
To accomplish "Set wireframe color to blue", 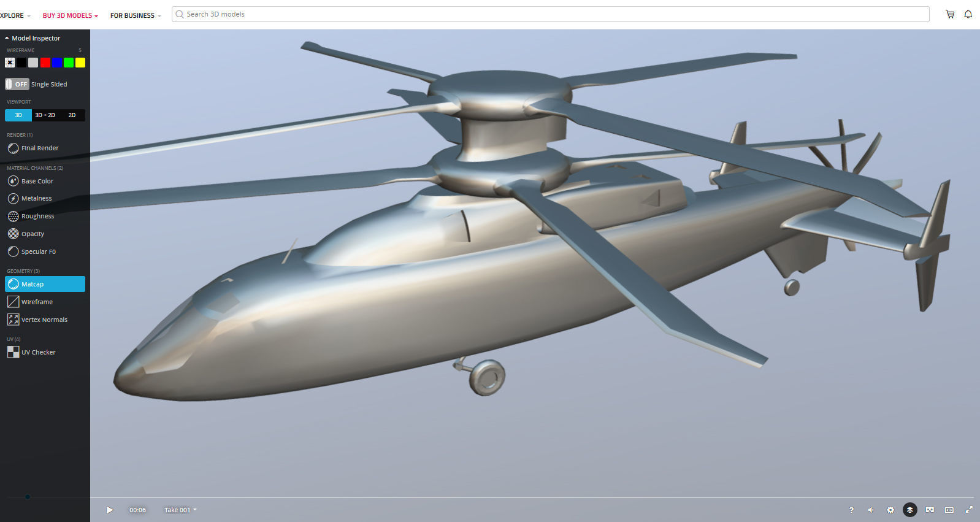I will [57, 63].
